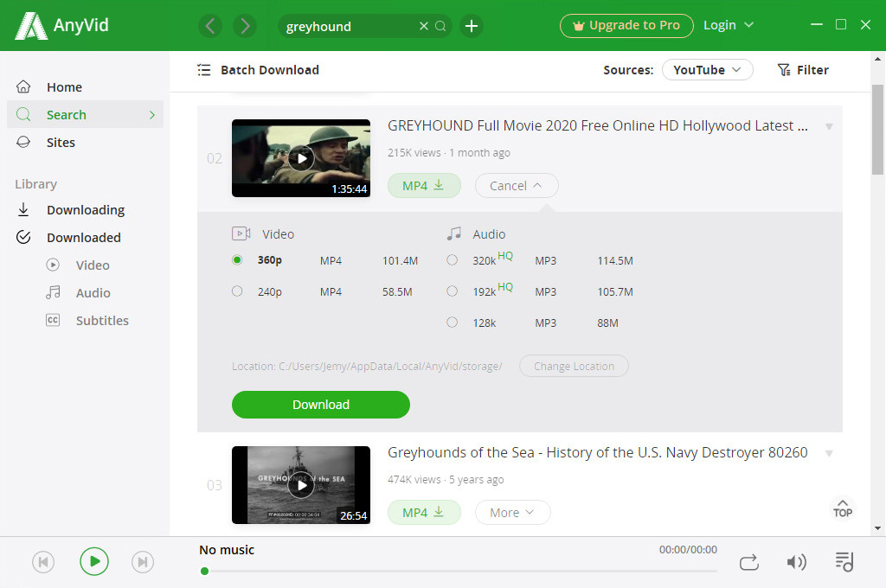Viewport: 886px width, 588px height.
Task: Click the Greyhounds of the Sea title
Action: pyautogui.click(x=597, y=452)
